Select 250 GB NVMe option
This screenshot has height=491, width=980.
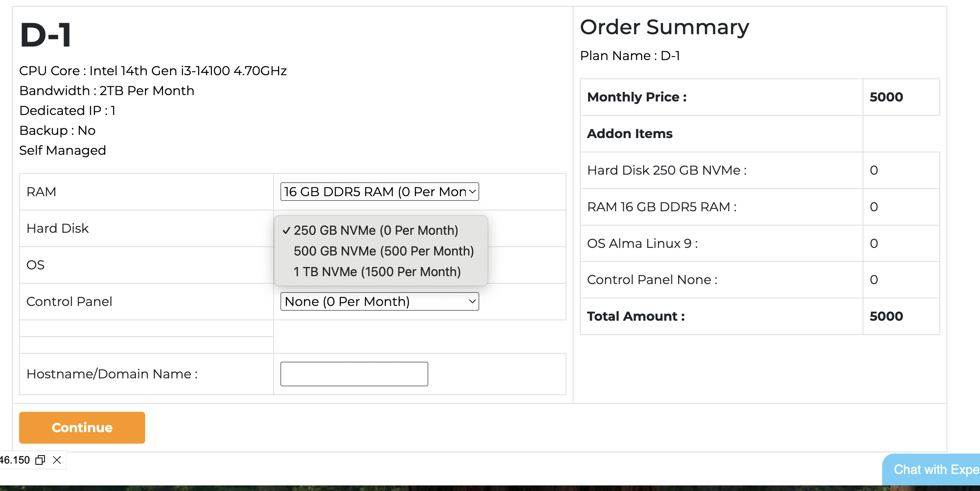[376, 230]
